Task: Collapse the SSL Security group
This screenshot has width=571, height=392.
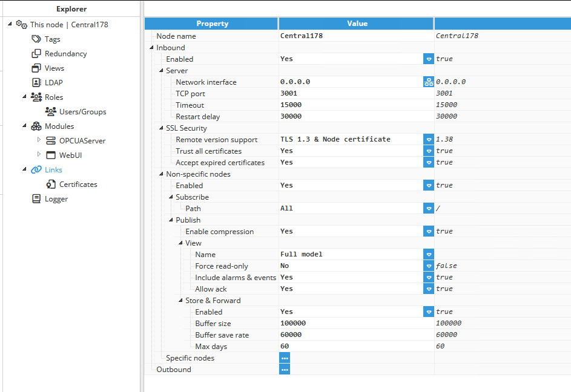Action: 161,128
